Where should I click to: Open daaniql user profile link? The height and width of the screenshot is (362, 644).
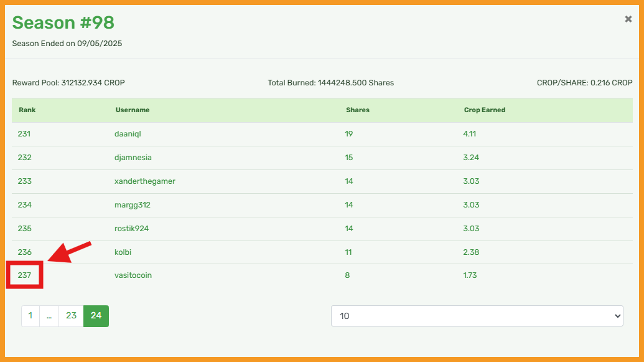128,134
